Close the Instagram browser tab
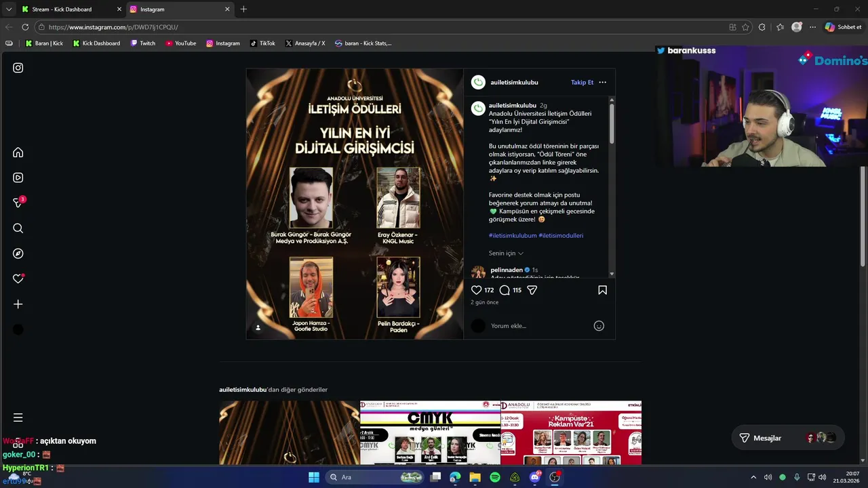The image size is (868, 488). click(x=227, y=9)
